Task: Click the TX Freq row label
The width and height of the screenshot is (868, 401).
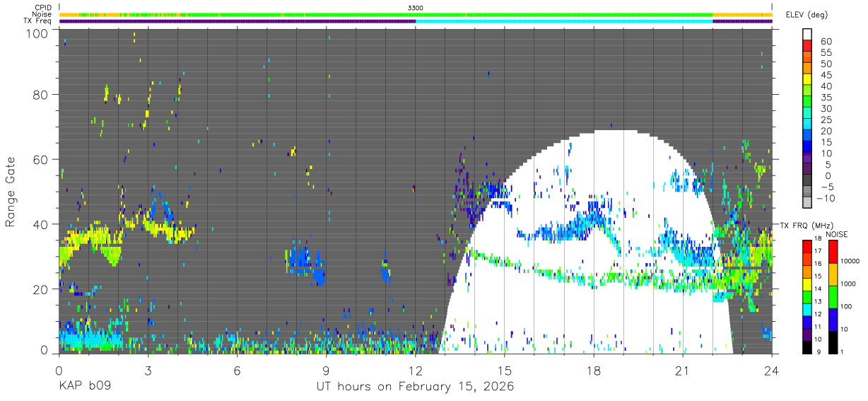Action: tap(38, 21)
